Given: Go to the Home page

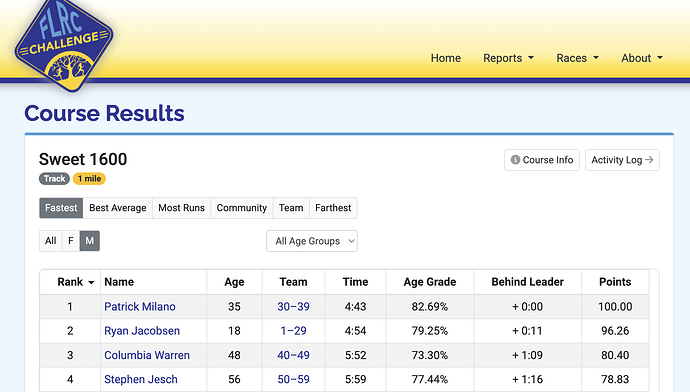Looking at the screenshot, I should (446, 58).
